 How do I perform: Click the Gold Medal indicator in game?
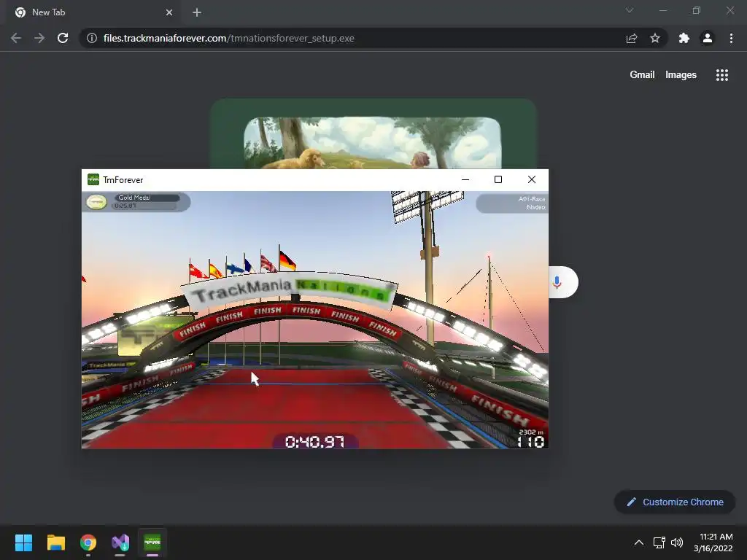[137, 202]
